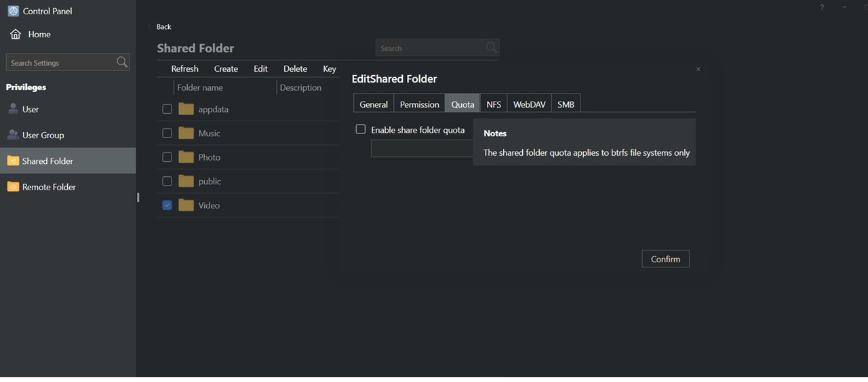868x382 pixels.
Task: Select the public folder name
Action: pos(210,182)
